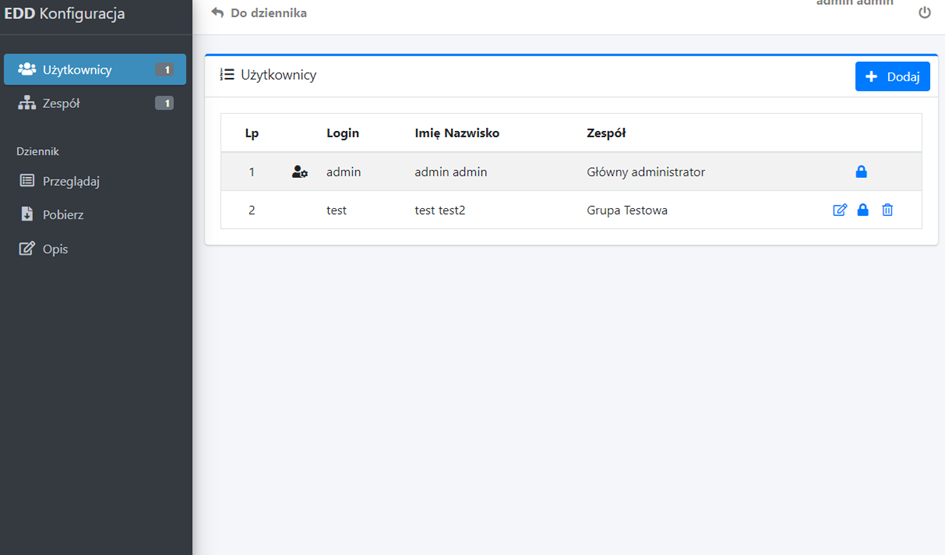Screen dimensions: 946x555
Task: Open Opis entry in sidebar
Action: pos(55,249)
